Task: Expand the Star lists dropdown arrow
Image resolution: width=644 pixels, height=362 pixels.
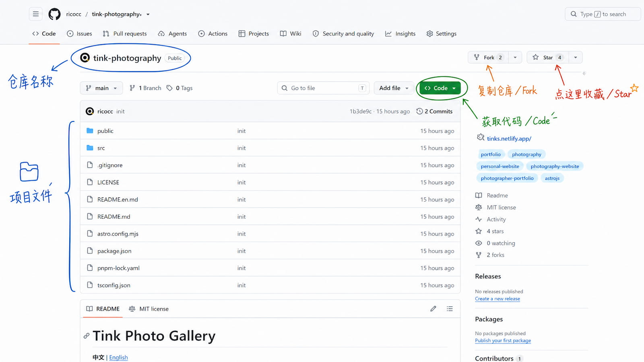Action: pyautogui.click(x=576, y=58)
